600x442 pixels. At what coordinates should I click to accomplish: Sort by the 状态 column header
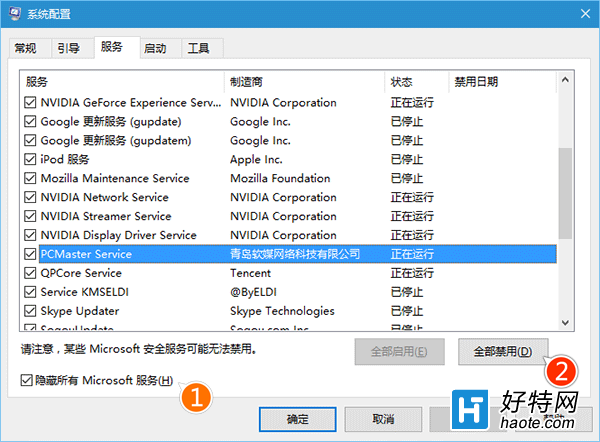(x=417, y=82)
